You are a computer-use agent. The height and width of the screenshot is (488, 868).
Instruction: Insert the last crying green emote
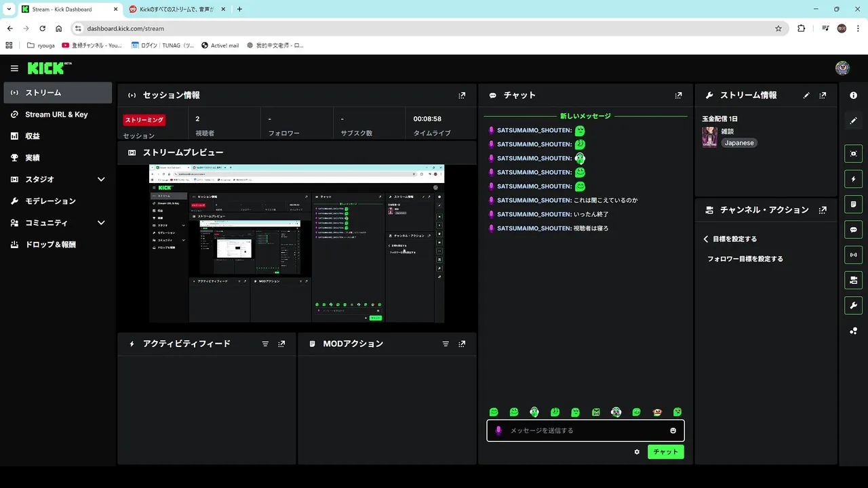[677, 412]
